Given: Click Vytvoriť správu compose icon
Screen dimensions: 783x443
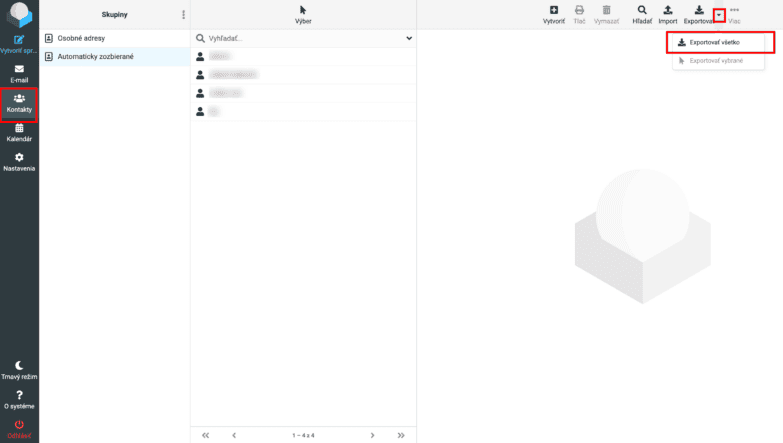Looking at the screenshot, I should point(19,43).
